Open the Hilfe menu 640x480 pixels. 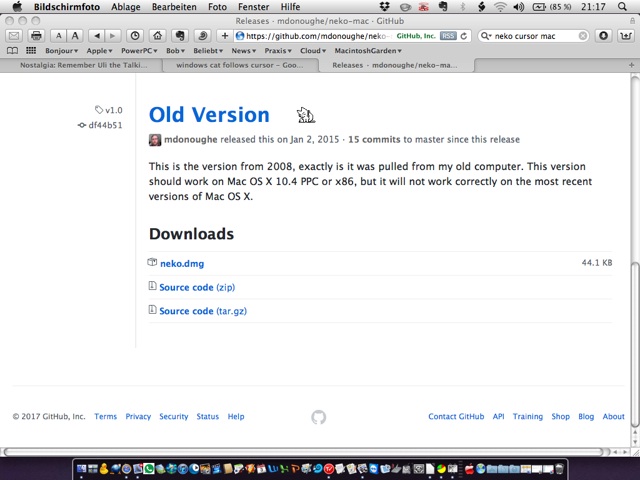click(290, 7)
